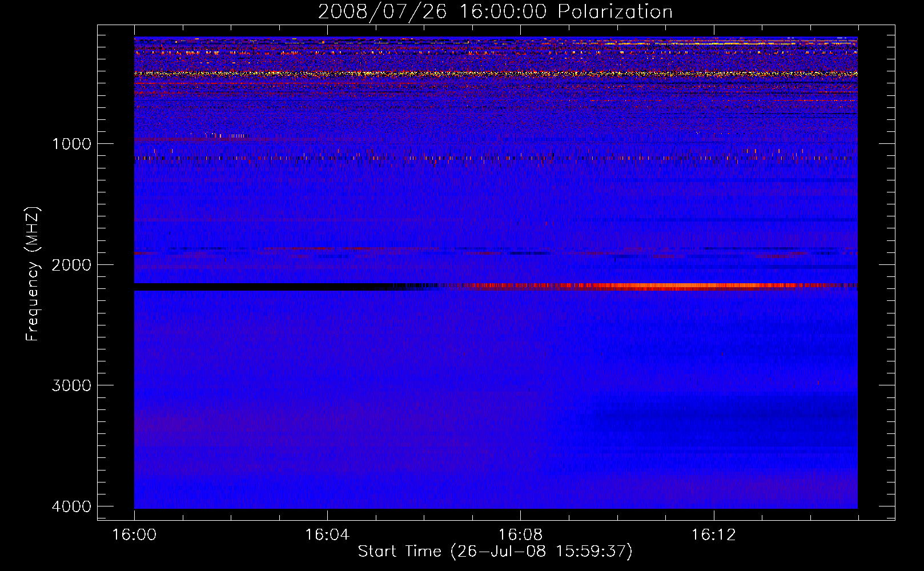The image size is (924, 571).
Task: Click the "16:12" time tick label
Action: [713, 535]
